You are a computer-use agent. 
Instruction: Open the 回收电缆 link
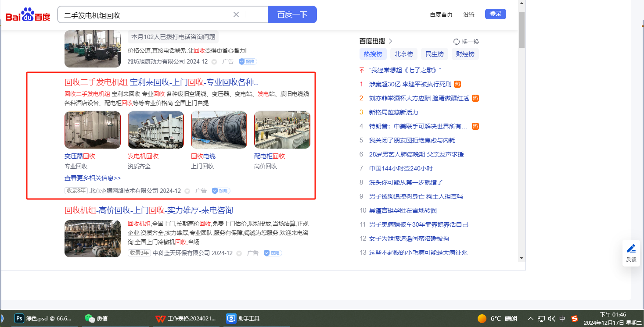tap(203, 156)
